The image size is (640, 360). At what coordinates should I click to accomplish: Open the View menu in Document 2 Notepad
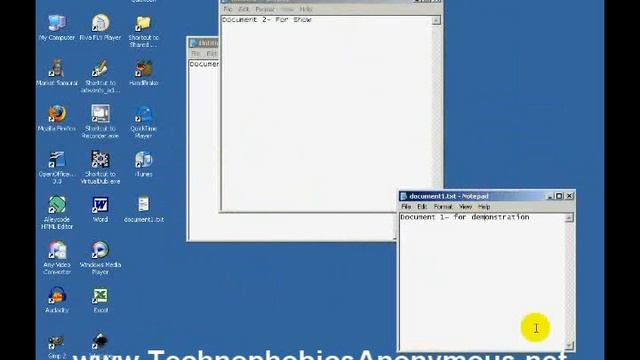click(x=287, y=9)
